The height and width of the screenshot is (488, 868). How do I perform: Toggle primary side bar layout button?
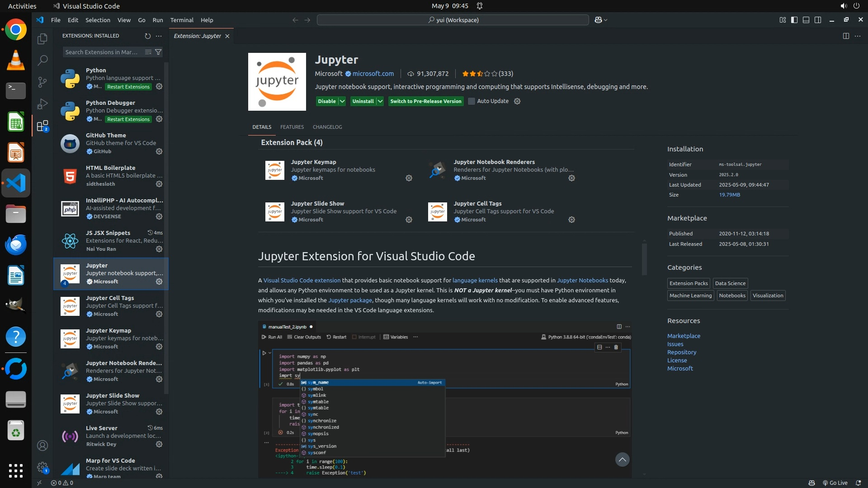(x=794, y=20)
